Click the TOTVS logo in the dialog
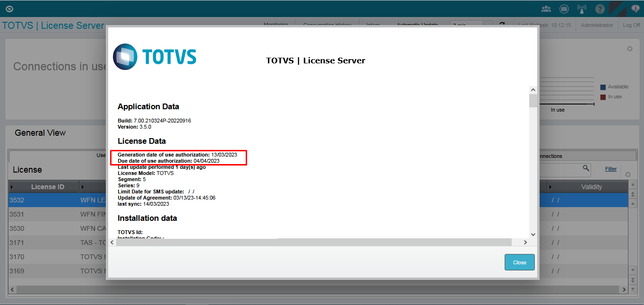Image resolution: width=644 pixels, height=305 pixels. click(155, 57)
